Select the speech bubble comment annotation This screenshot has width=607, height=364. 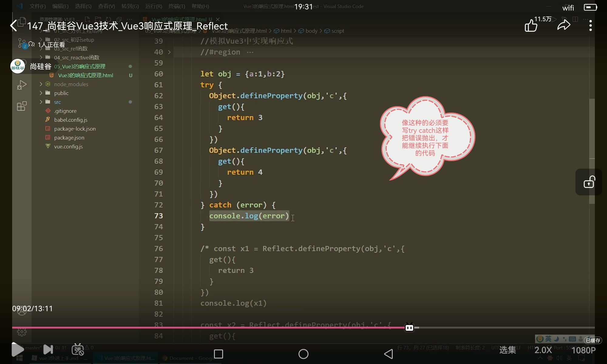coord(425,138)
